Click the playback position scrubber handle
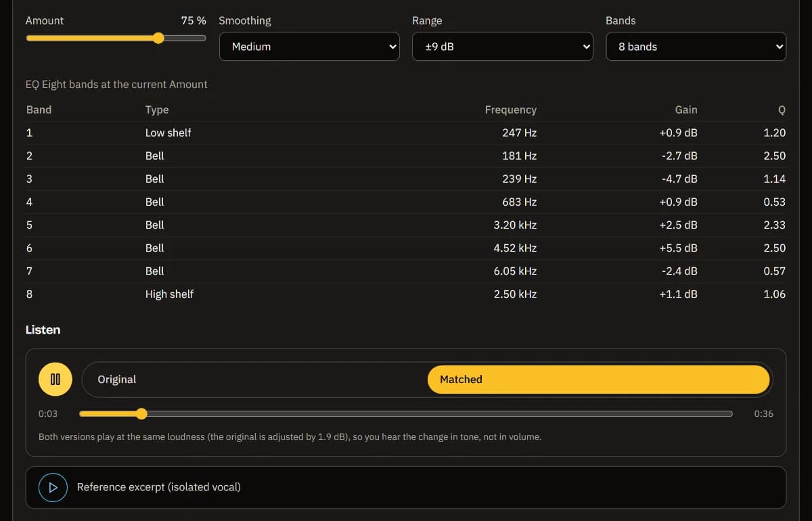This screenshot has width=812, height=521. (x=141, y=413)
